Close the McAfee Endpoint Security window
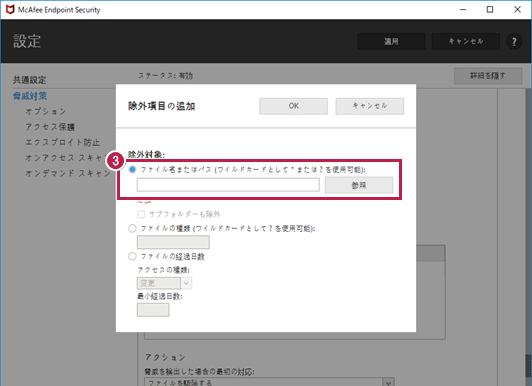The width and height of the screenshot is (532, 386). 517,9
